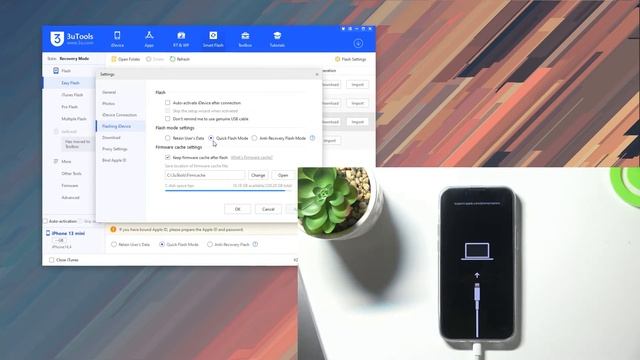The height and width of the screenshot is (360, 640).
Task: Open the What's firmware cache link
Action: point(251,158)
